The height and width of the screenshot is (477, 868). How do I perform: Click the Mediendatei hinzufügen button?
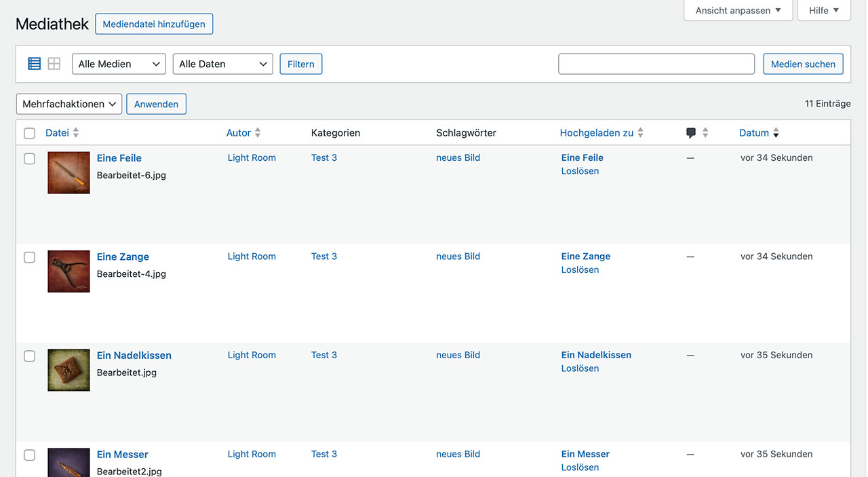154,23
